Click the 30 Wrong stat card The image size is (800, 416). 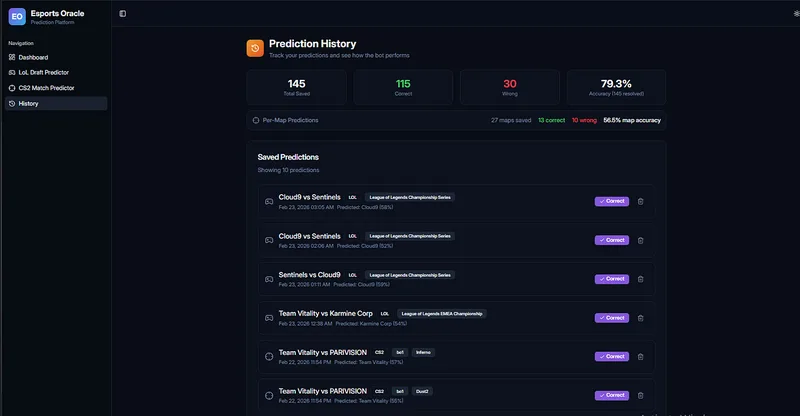(x=510, y=87)
